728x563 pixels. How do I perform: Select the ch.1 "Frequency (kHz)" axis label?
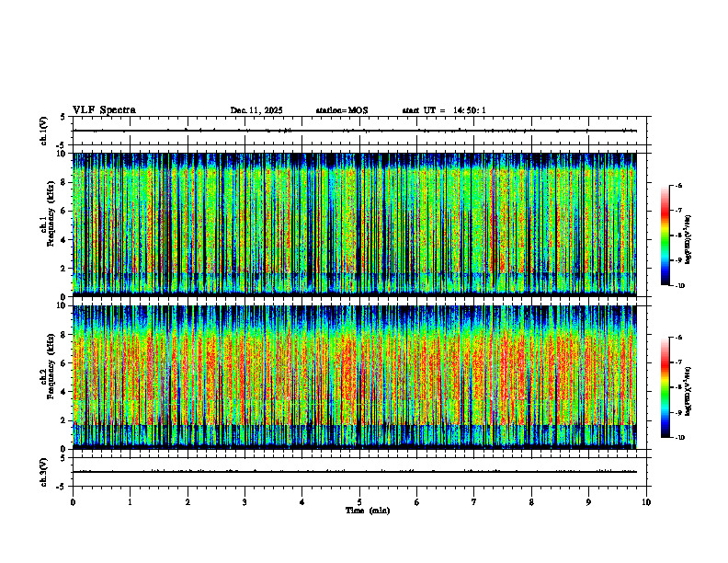tap(51, 214)
